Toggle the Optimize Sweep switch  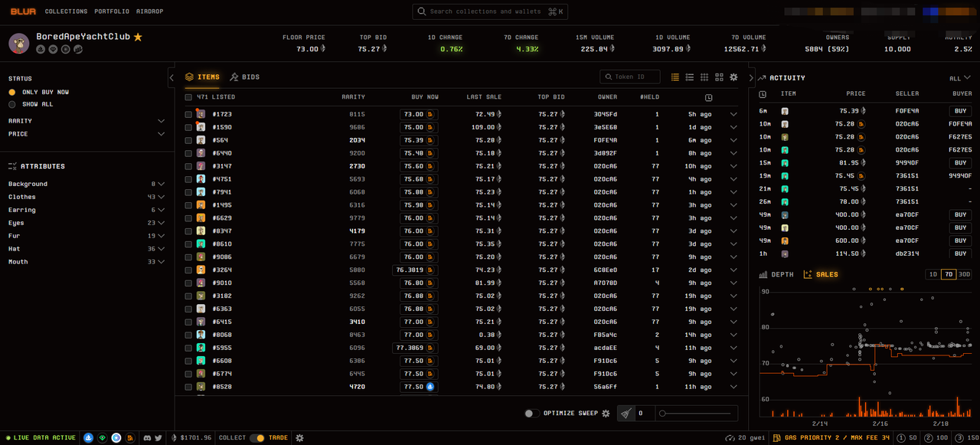tap(531, 414)
